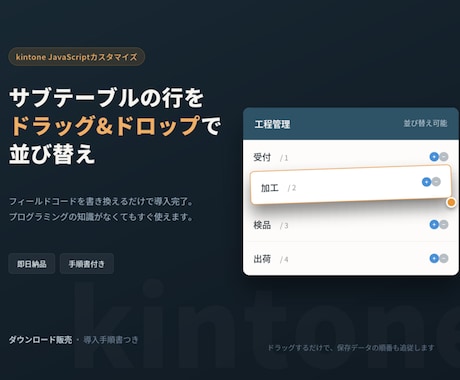Click the plus icon in 検品 row

click(434, 224)
